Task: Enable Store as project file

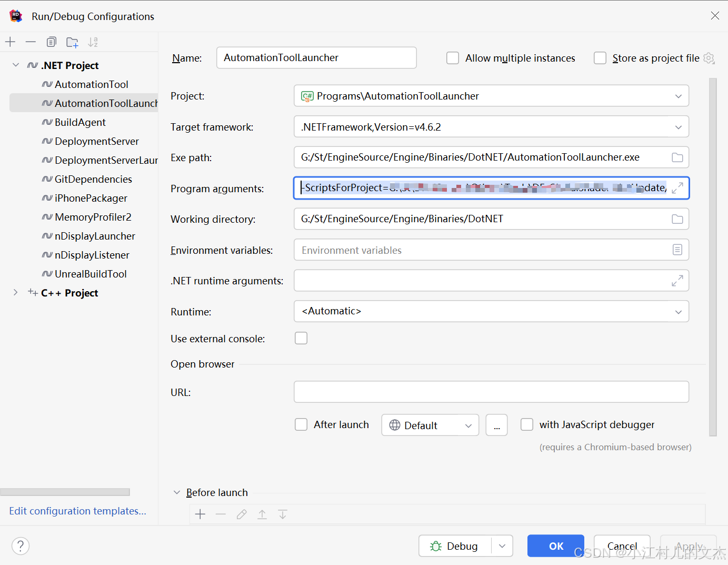Action: point(600,58)
